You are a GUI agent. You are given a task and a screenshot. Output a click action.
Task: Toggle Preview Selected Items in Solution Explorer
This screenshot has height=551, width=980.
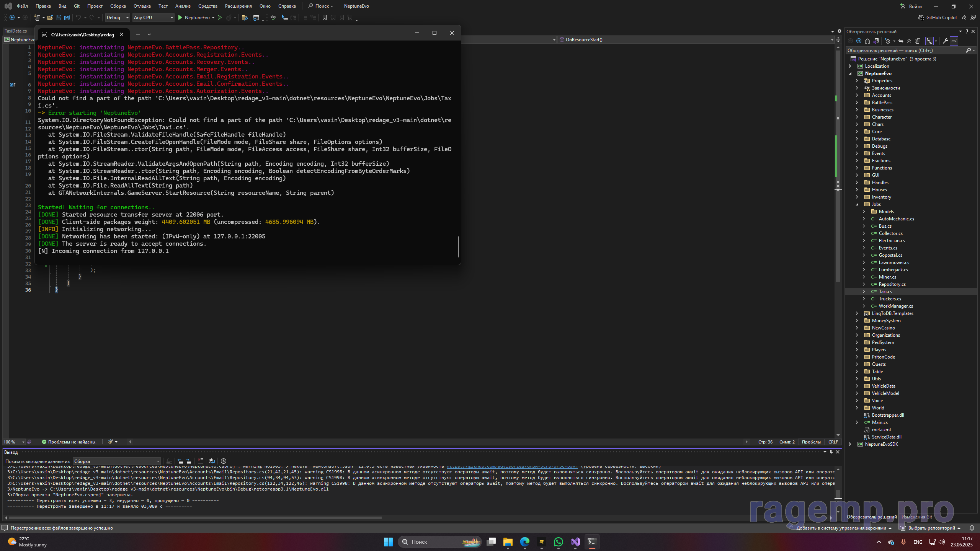(x=954, y=41)
